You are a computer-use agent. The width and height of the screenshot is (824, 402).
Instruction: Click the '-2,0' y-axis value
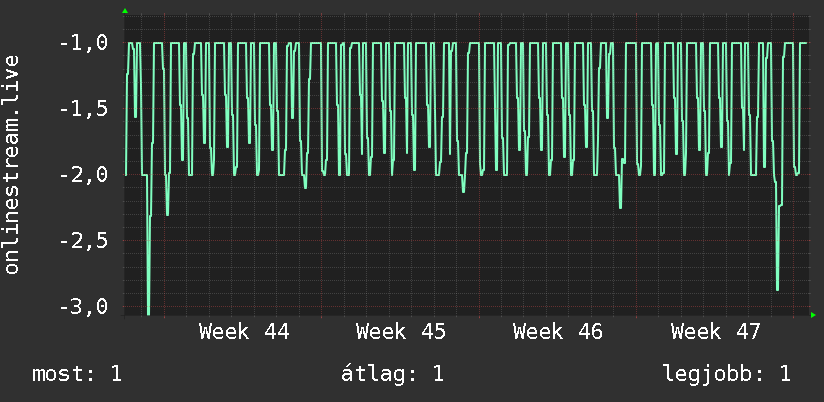click(x=85, y=175)
